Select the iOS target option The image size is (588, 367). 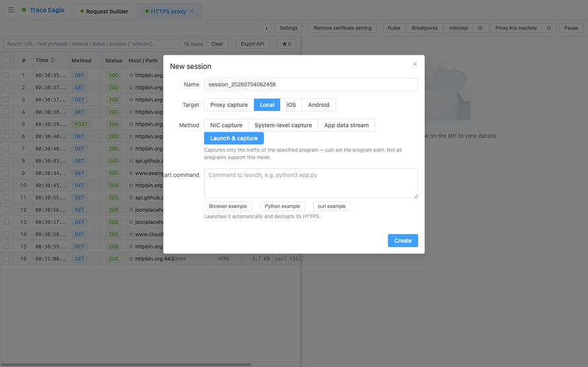click(x=291, y=105)
